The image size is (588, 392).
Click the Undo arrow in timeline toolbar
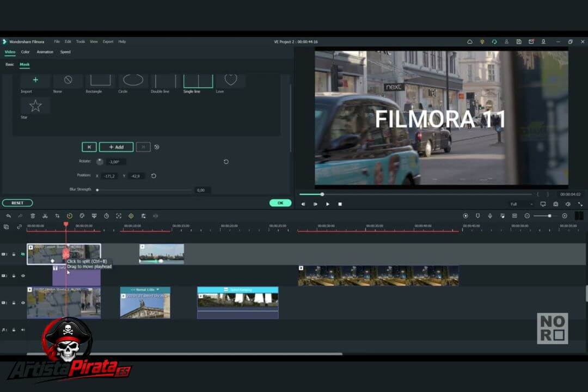8,216
